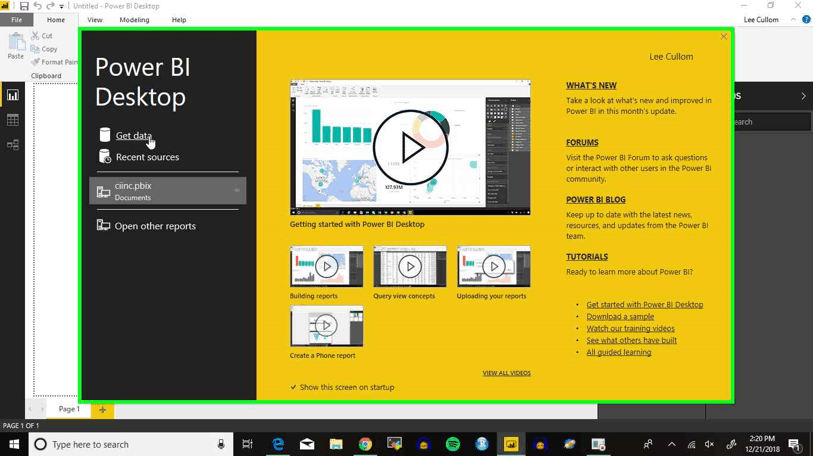Click Watch our training videos link
Viewport: 815px width, 457px height.
(630, 329)
